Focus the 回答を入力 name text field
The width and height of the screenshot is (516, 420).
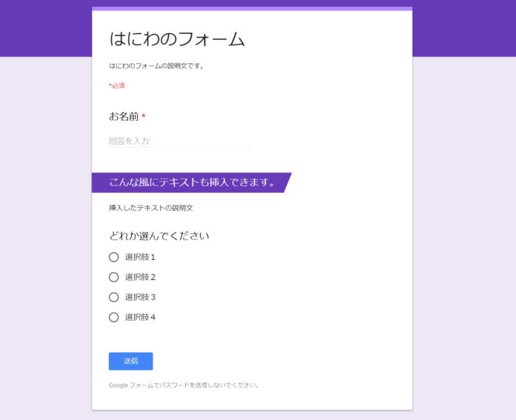(179, 141)
